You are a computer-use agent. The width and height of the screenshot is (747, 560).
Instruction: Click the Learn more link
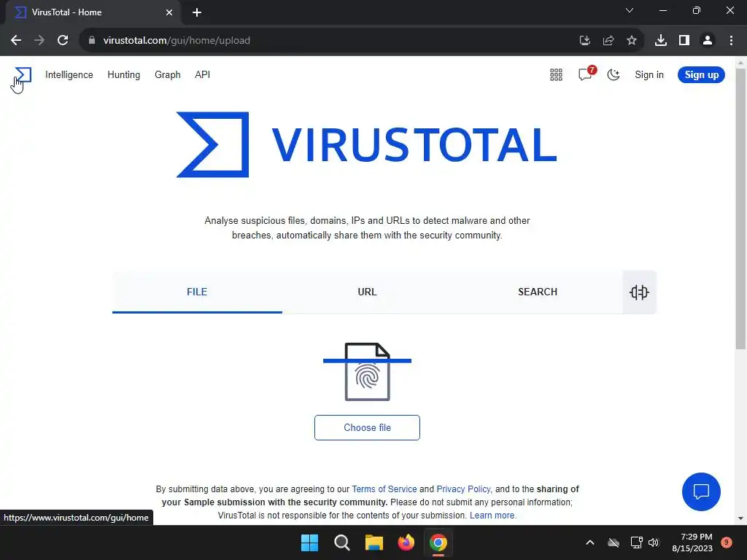click(492, 516)
